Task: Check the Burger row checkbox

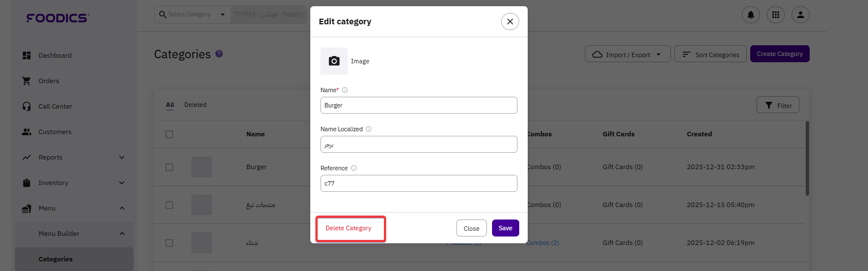Action: pos(169,167)
